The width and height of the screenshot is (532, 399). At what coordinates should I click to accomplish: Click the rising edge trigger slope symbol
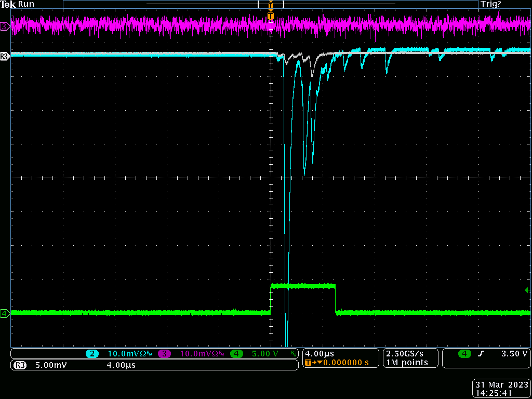tap(482, 354)
